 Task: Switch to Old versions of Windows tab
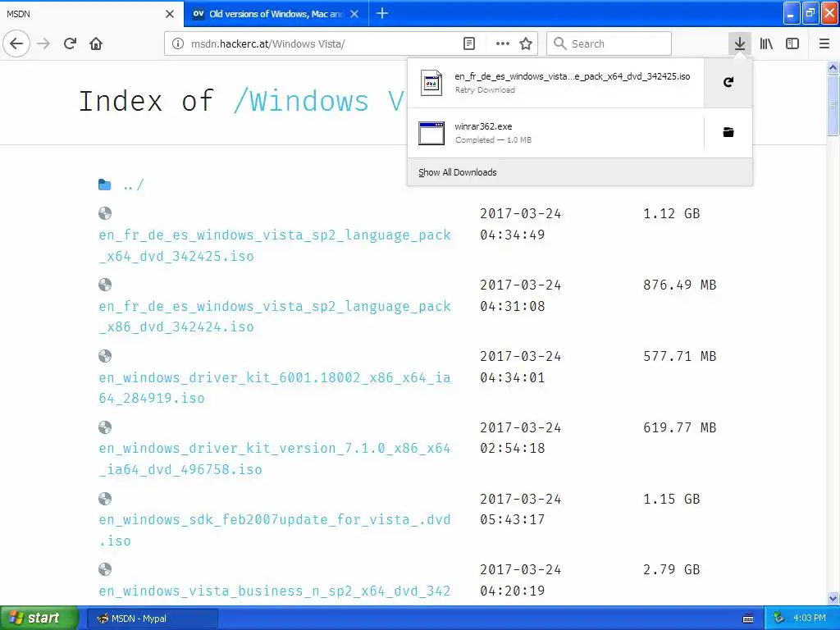tap(276, 14)
